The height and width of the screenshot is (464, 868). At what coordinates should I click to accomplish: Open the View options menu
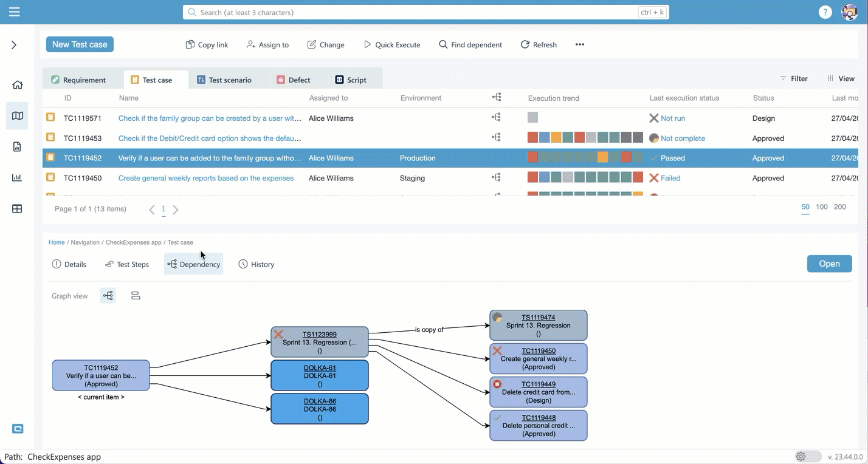tap(841, 78)
